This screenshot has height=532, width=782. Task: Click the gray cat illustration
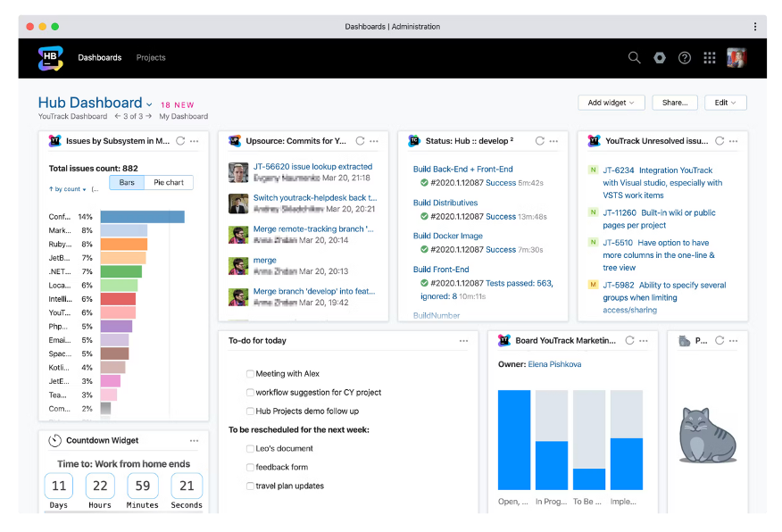click(708, 436)
